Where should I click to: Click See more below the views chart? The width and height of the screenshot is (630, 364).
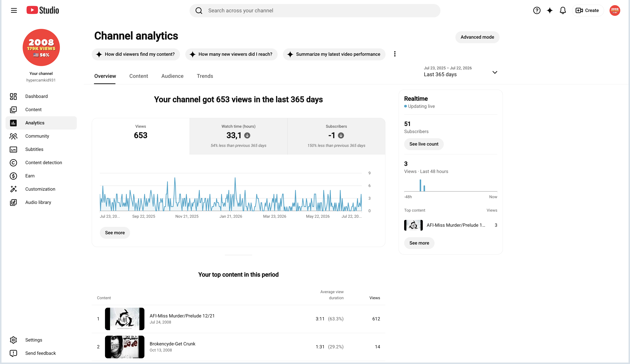(x=115, y=233)
